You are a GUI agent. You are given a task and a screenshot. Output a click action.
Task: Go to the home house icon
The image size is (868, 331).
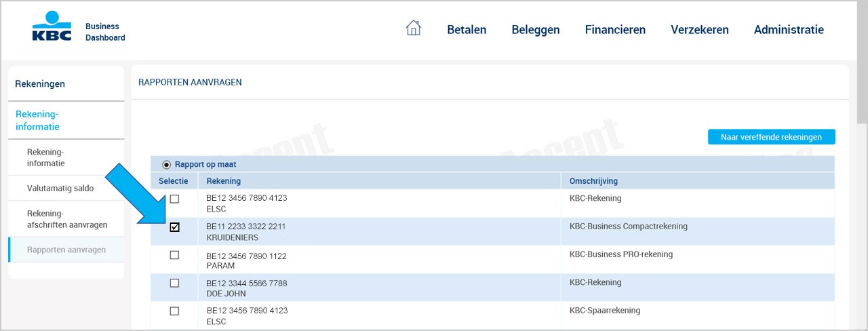click(413, 28)
